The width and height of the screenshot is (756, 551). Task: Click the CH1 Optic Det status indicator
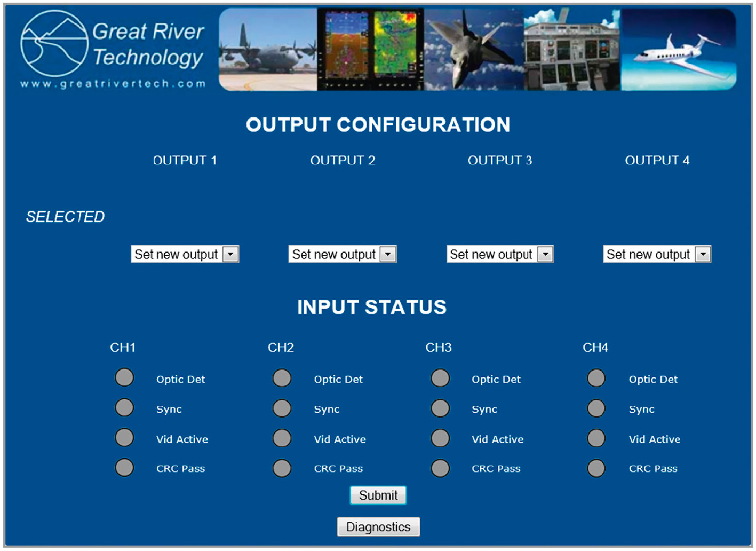124,377
